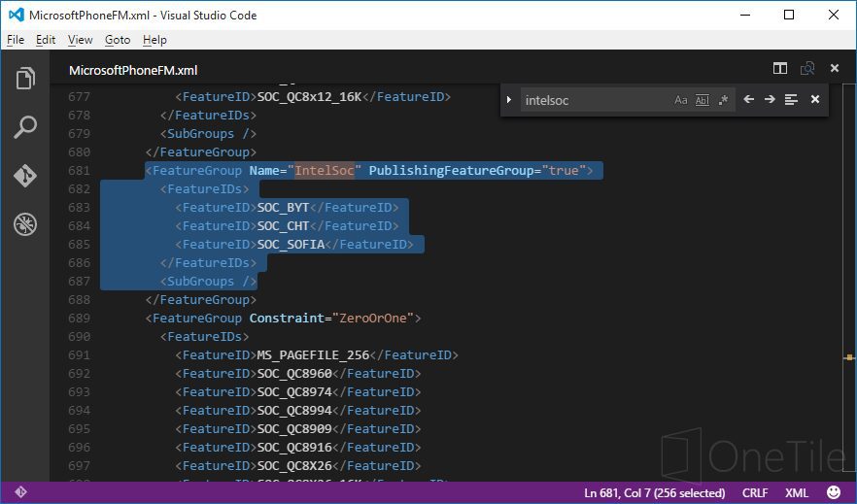
Task: Go to previous match arrow
Action: (749, 99)
